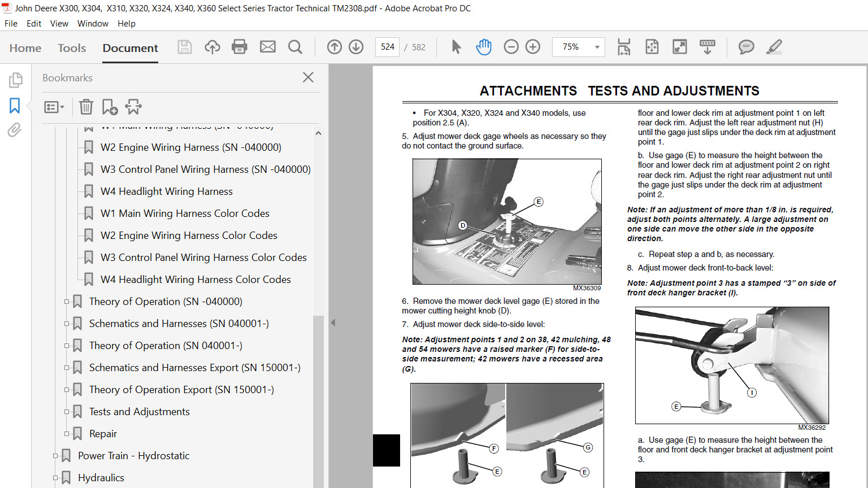This screenshot has width=868, height=488.
Task: Select the Power Train - Hydrostatic bookmark label
Action: [134, 456]
